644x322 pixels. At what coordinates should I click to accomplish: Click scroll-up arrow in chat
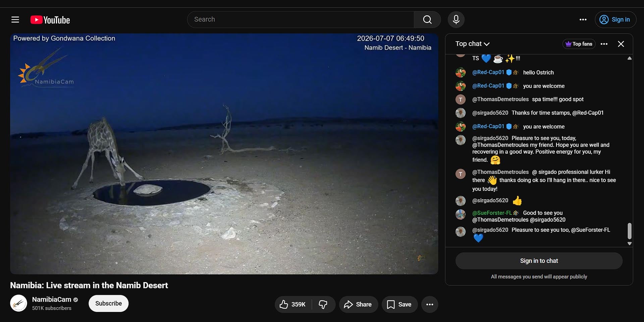click(x=630, y=58)
